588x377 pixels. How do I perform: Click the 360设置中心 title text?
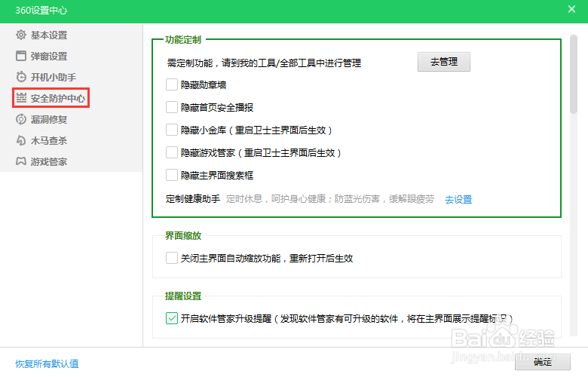(41, 10)
